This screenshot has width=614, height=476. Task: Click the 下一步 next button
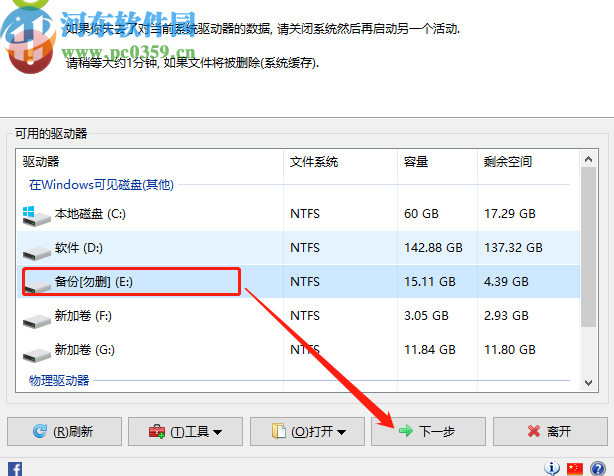428,431
